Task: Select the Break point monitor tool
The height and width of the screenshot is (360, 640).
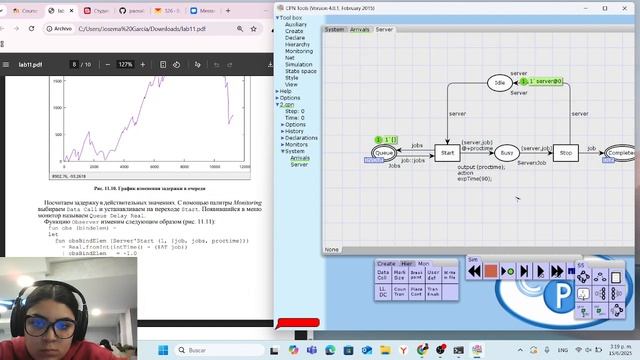Action: coord(416,275)
